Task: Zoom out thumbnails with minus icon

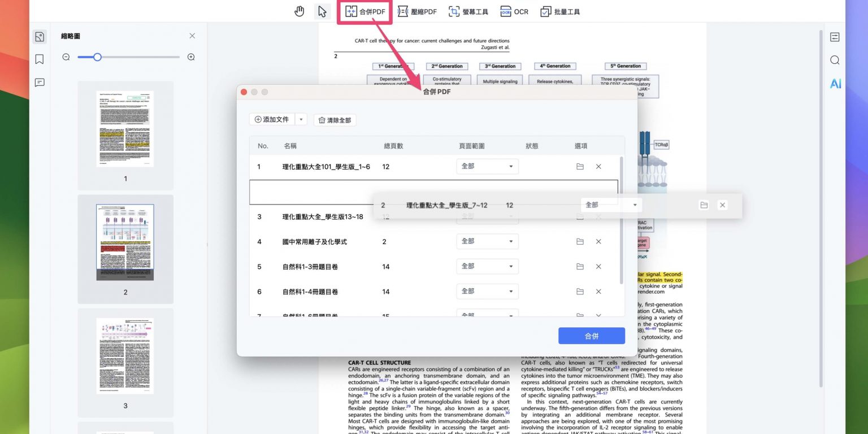Action: click(x=66, y=57)
